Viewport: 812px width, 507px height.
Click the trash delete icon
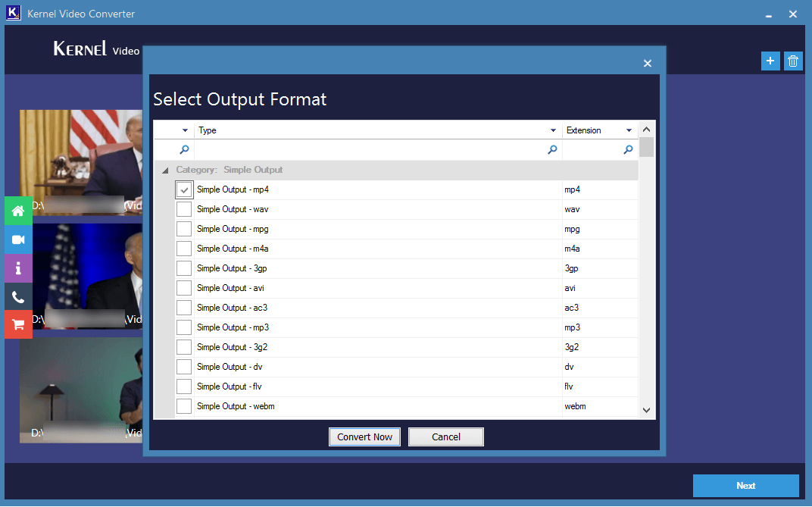[793, 61]
